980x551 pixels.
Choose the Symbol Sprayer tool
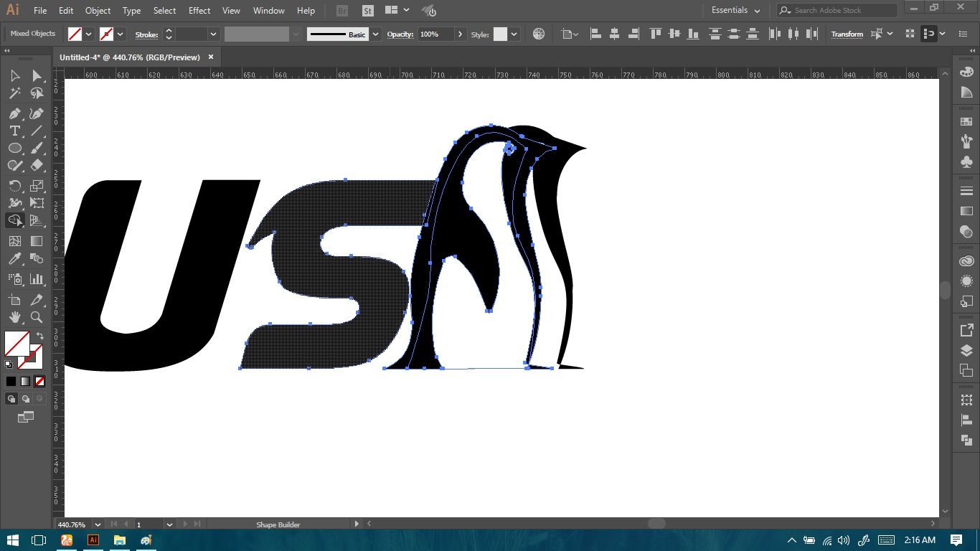click(x=14, y=278)
